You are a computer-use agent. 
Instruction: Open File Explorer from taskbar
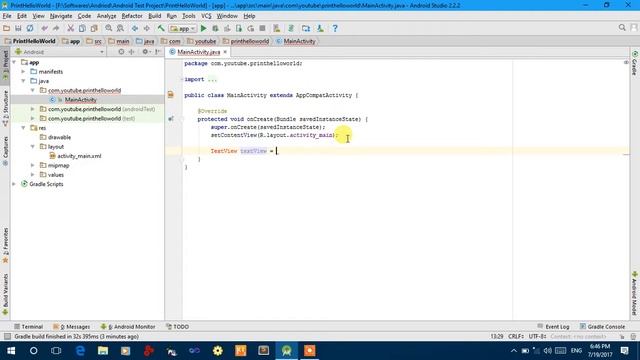coord(102,351)
